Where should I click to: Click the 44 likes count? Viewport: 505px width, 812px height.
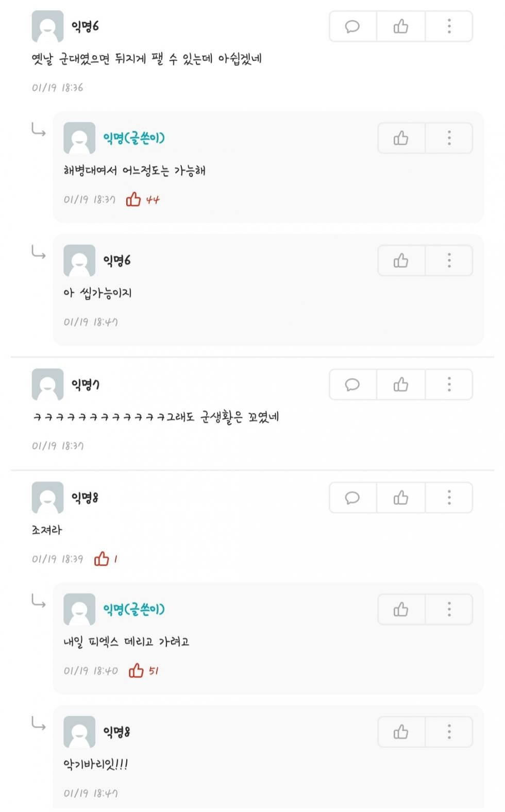point(152,200)
